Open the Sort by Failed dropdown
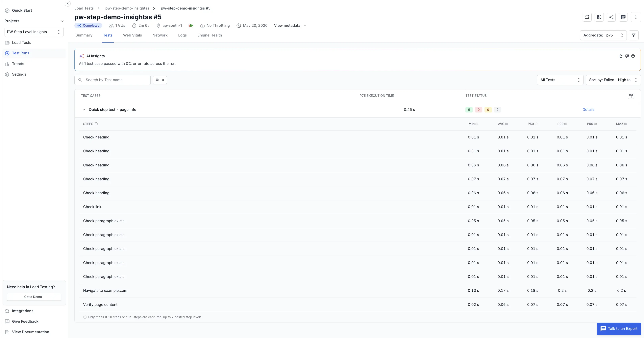Screen dimensions: 644x338 point(613,80)
